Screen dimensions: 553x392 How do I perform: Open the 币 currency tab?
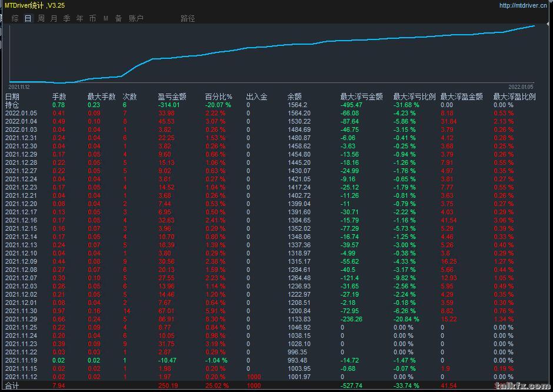[92, 18]
